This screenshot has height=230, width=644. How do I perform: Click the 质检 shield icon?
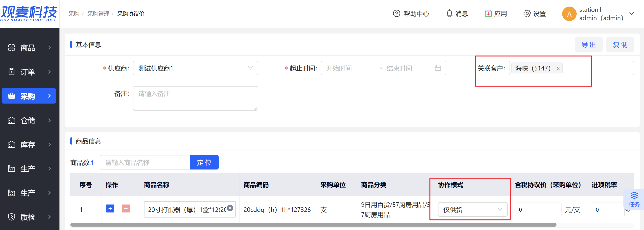pyautogui.click(x=12, y=217)
